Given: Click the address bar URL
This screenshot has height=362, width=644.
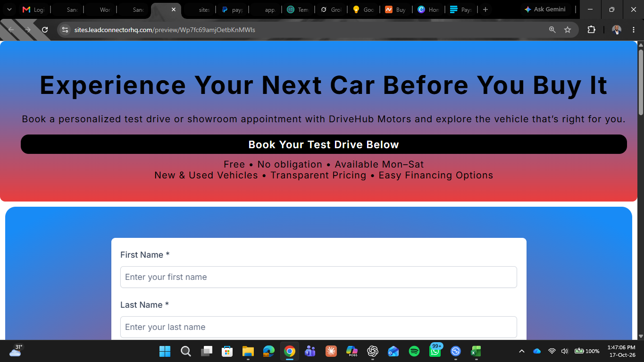Looking at the screenshot, I should [x=165, y=30].
